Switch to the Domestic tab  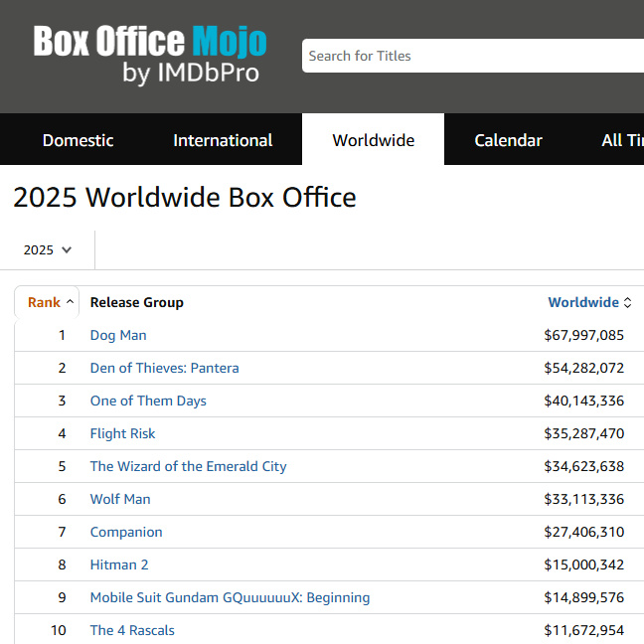point(78,140)
